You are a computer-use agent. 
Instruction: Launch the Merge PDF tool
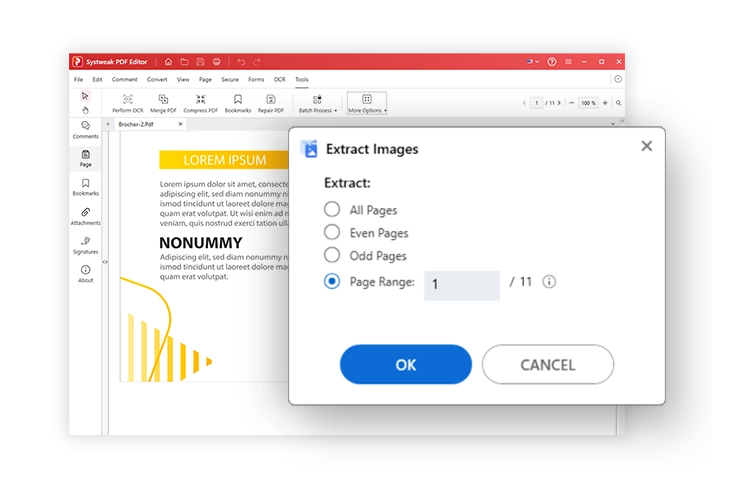(x=163, y=103)
